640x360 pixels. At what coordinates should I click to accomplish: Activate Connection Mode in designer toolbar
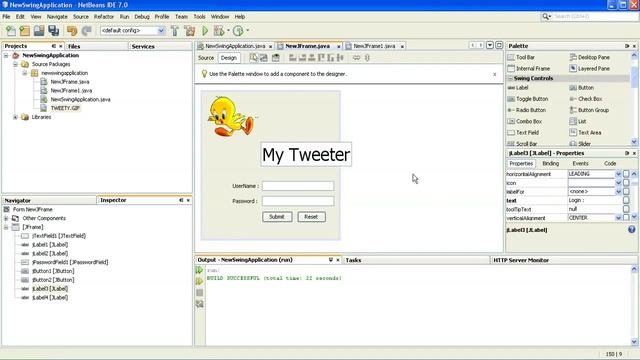coord(264,58)
